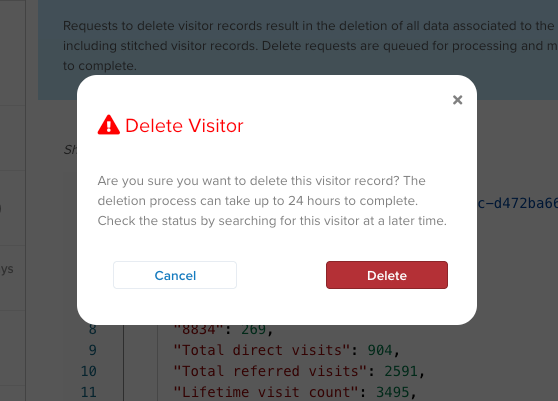The image size is (558, 401).
Task: Click the blue info banner about delete requests
Action: tap(298, 50)
